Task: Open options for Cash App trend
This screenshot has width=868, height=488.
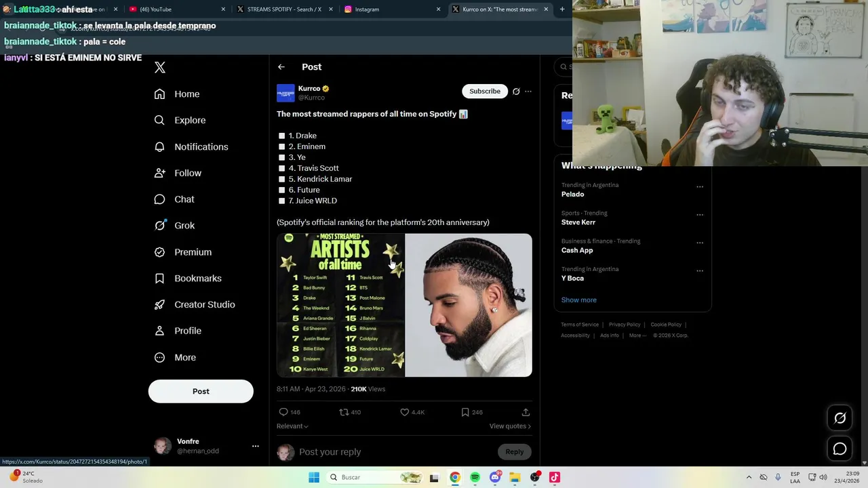Action: [x=700, y=243]
